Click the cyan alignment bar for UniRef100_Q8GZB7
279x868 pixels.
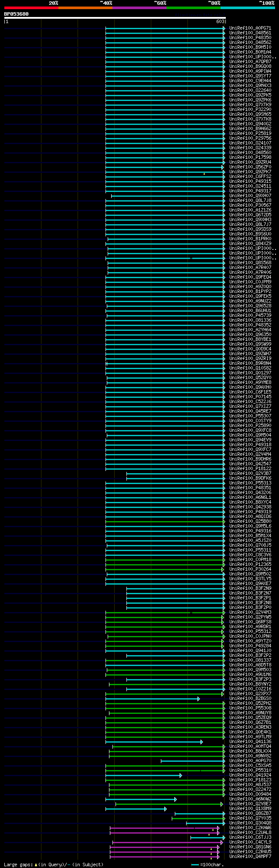[x=200, y=814]
